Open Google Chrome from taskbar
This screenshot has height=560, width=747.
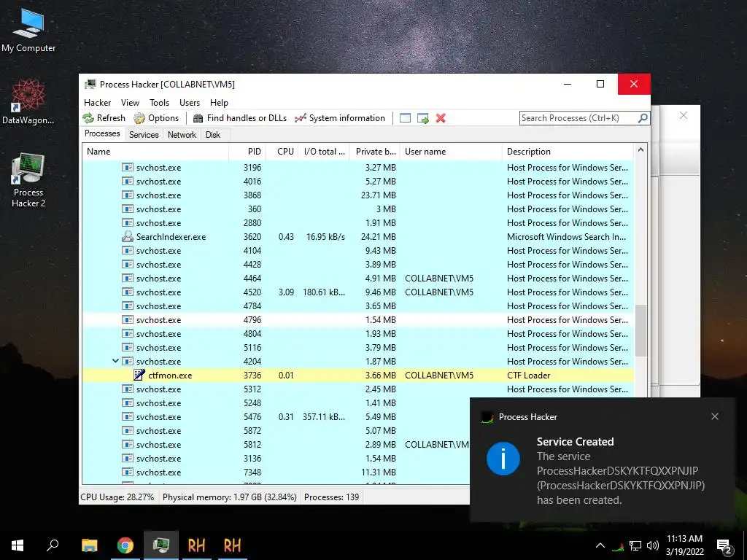[125, 545]
